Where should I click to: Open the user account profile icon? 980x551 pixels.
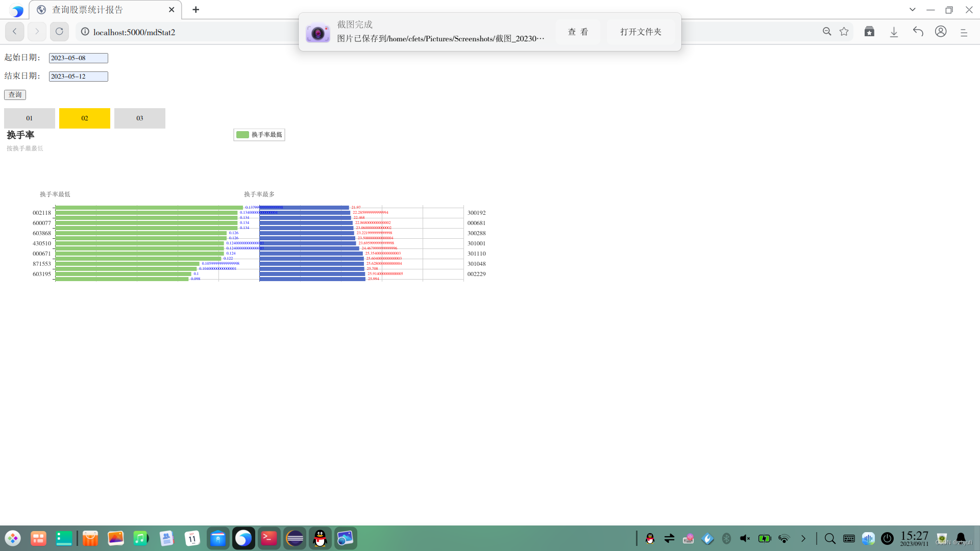click(941, 32)
